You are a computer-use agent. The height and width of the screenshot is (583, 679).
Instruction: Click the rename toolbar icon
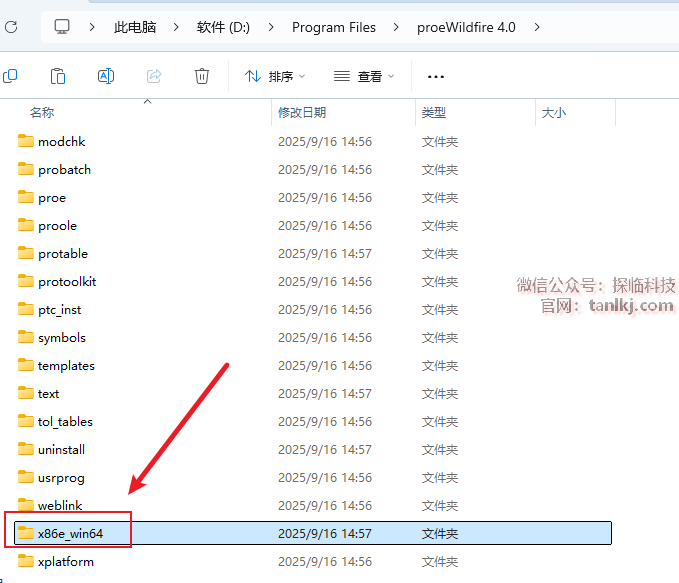[106, 76]
